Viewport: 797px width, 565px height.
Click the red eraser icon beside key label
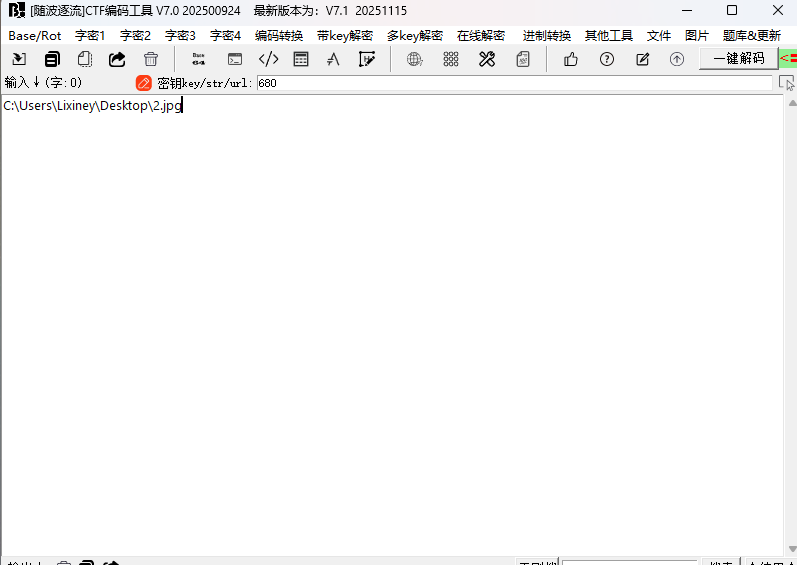pyautogui.click(x=144, y=83)
